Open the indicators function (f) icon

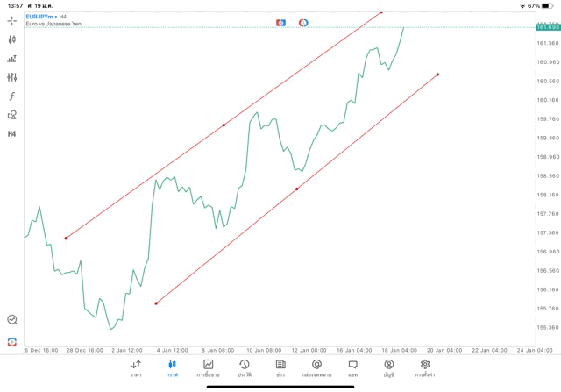tap(12, 96)
